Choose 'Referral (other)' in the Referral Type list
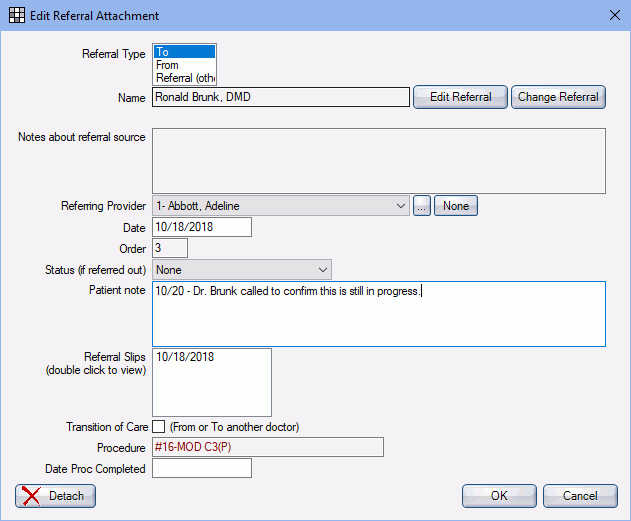Screen dimensions: 631x521 click(183, 78)
